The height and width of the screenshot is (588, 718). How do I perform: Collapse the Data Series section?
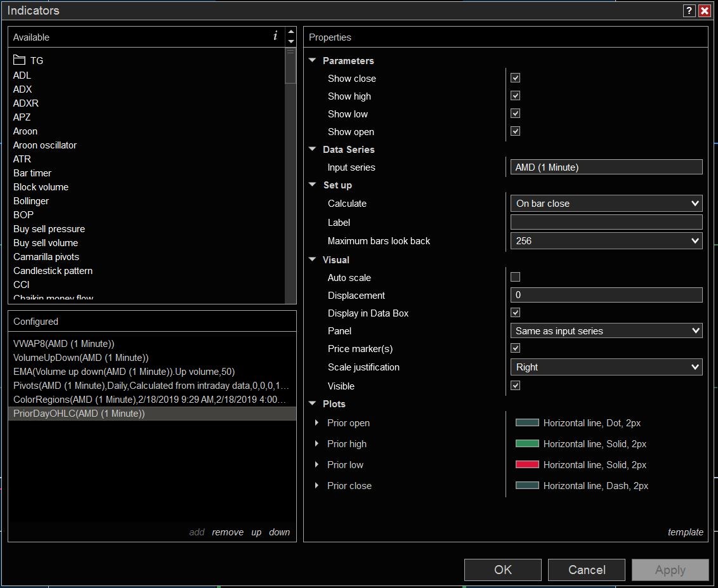[313, 149]
